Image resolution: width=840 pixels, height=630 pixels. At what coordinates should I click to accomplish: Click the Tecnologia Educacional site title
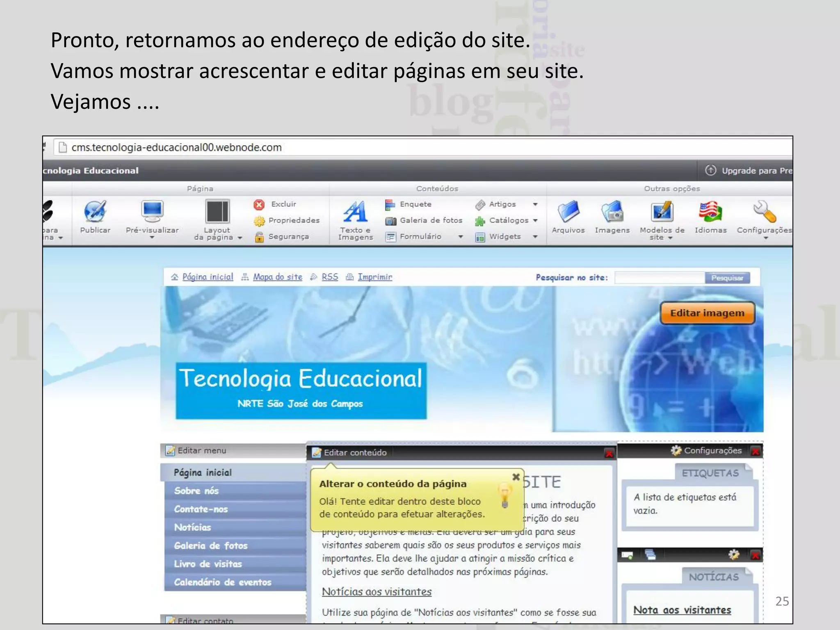tap(301, 378)
